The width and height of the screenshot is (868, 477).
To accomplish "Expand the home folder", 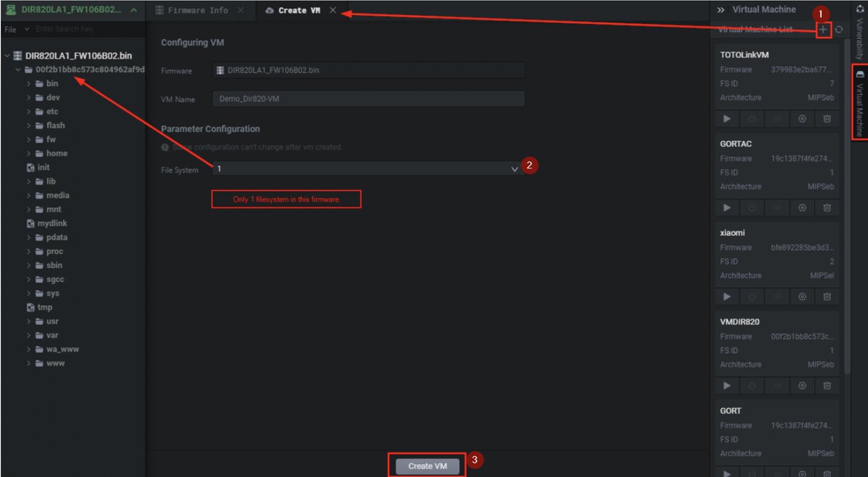I will pos(29,154).
